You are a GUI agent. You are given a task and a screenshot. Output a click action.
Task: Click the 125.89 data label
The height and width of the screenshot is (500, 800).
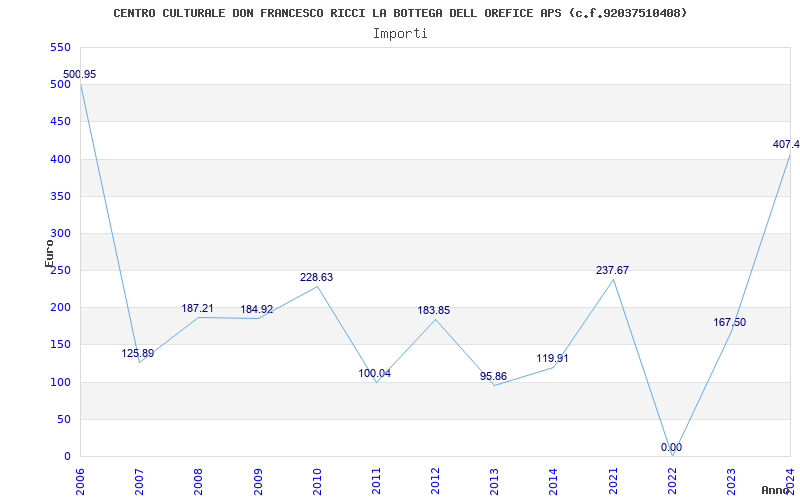coord(138,354)
